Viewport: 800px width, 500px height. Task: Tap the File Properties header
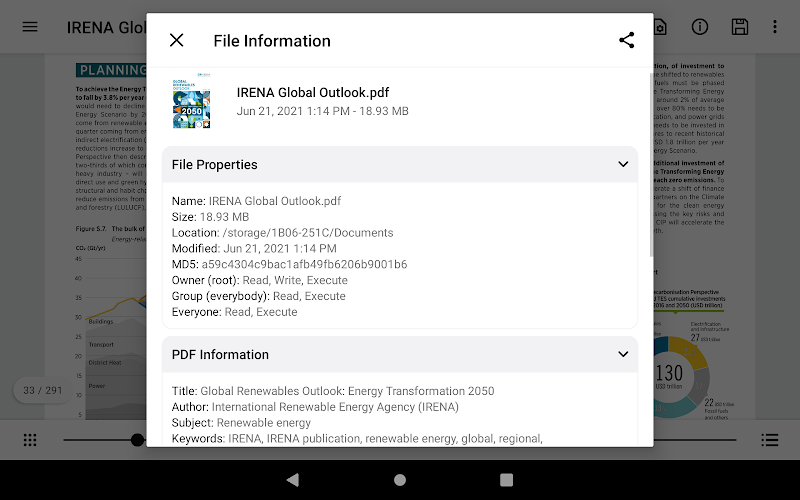pos(400,164)
